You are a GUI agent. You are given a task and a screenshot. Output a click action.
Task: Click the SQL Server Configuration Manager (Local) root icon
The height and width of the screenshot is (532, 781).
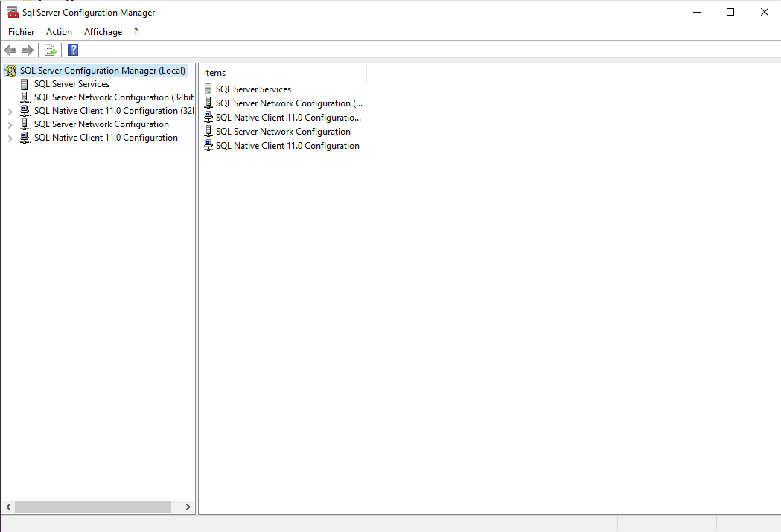(11, 71)
